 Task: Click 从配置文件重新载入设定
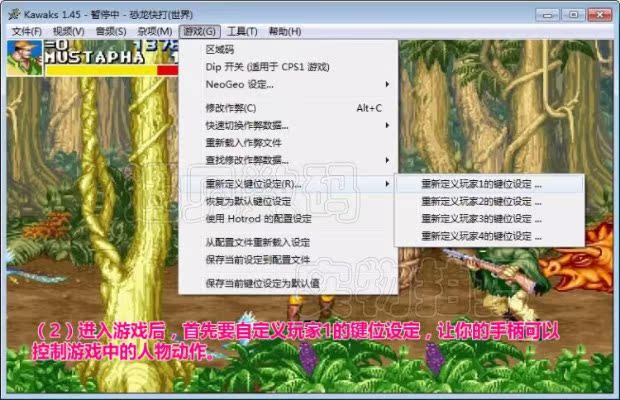click(x=288, y=242)
